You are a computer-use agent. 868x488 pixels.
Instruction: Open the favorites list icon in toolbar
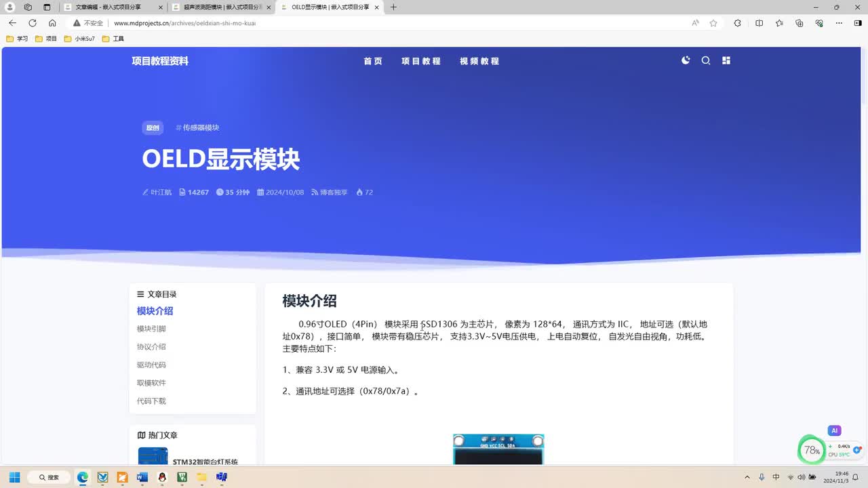[x=779, y=23]
